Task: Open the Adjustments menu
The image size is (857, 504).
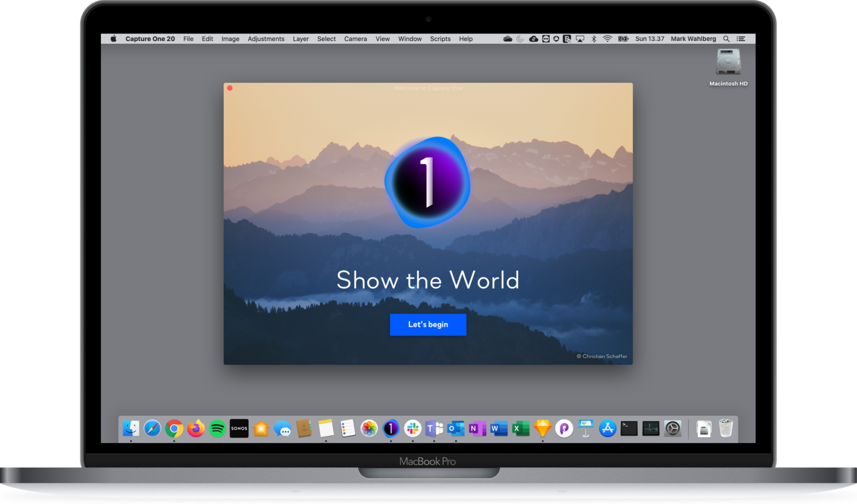Action: coord(266,38)
